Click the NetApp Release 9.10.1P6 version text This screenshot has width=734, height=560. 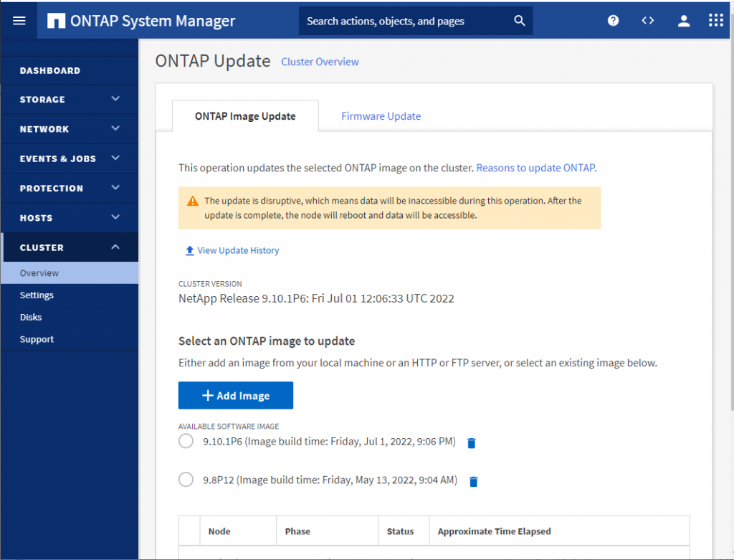pyautogui.click(x=316, y=298)
